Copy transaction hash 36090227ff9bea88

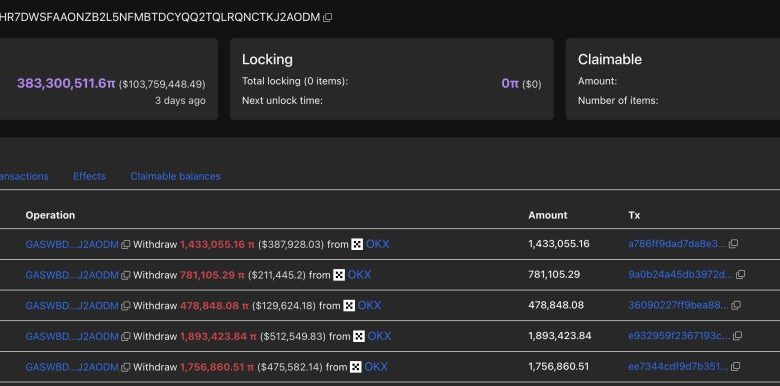[736, 305]
